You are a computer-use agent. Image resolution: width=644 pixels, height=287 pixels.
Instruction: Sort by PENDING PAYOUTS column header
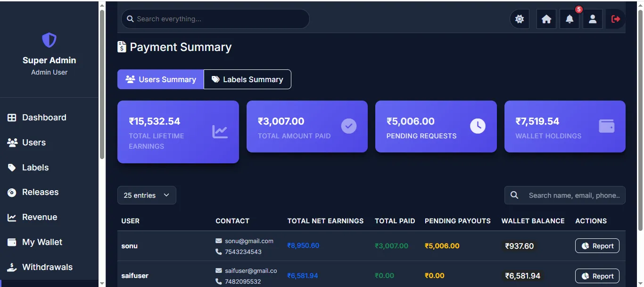click(458, 221)
